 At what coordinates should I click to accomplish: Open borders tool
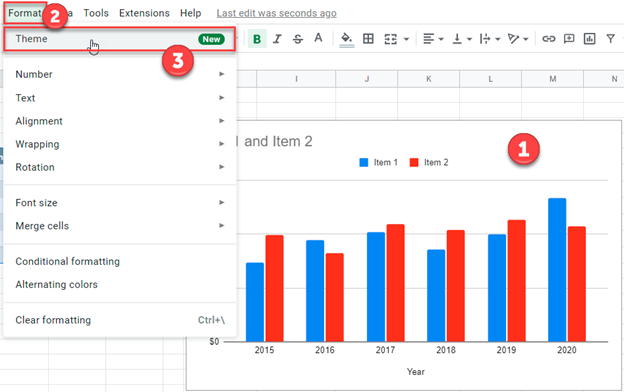click(369, 39)
